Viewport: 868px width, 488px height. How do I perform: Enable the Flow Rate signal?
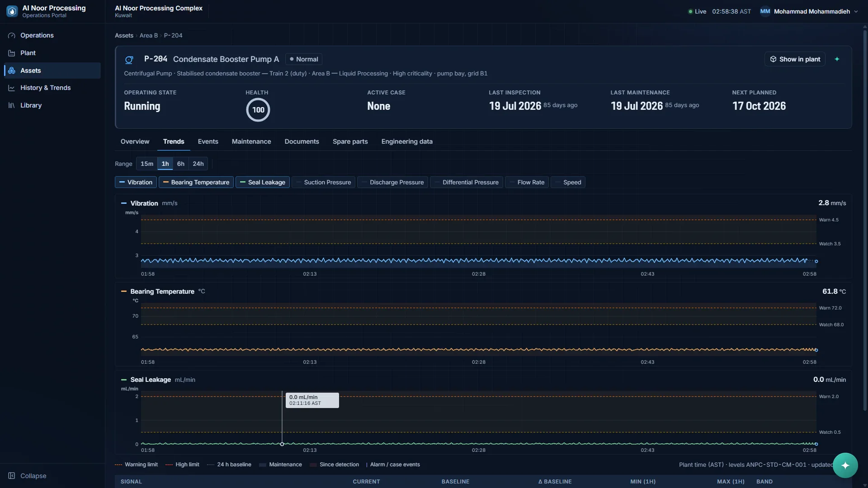point(527,182)
